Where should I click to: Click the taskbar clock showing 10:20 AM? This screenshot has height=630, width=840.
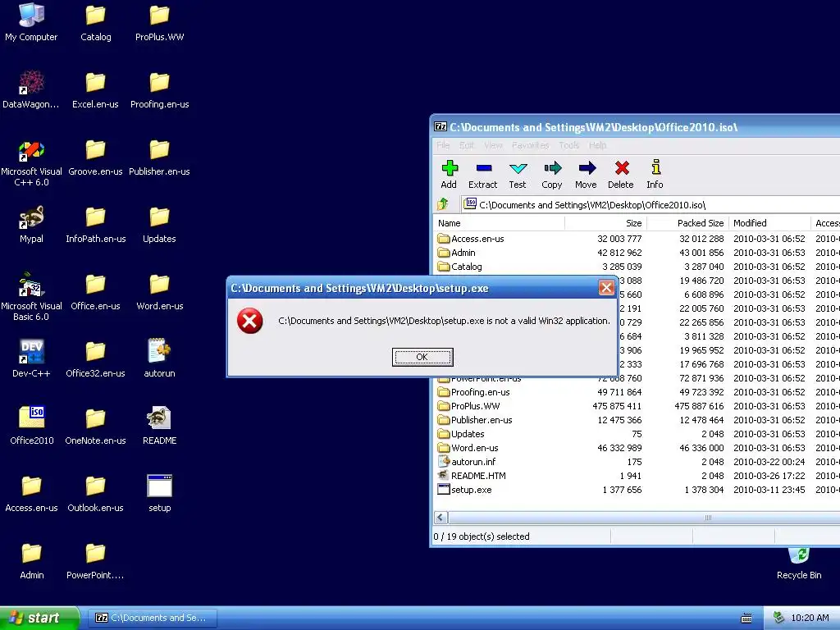(x=810, y=618)
